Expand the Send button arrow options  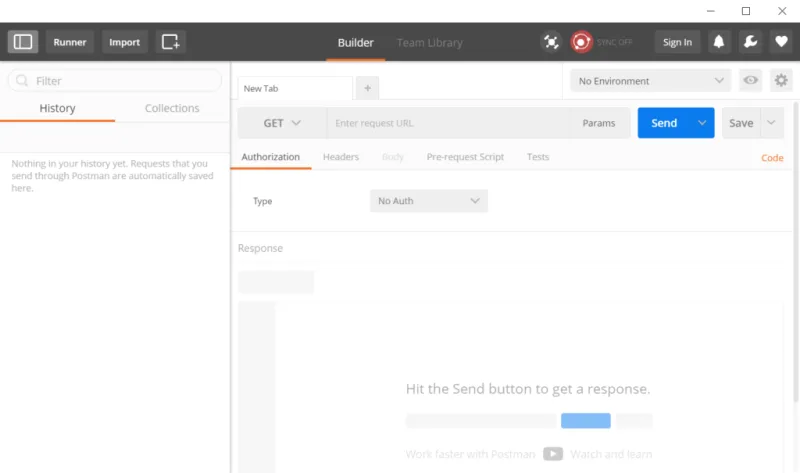click(702, 123)
